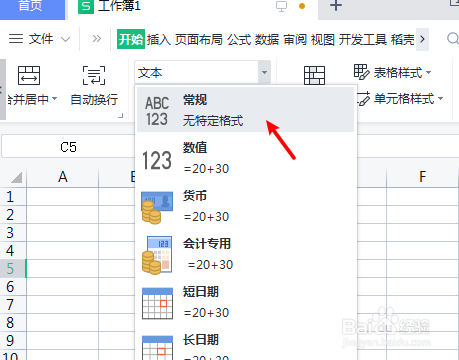459x360 pixels.
Task: Switch to the 稻壳 ribbon tab
Action: click(403, 39)
